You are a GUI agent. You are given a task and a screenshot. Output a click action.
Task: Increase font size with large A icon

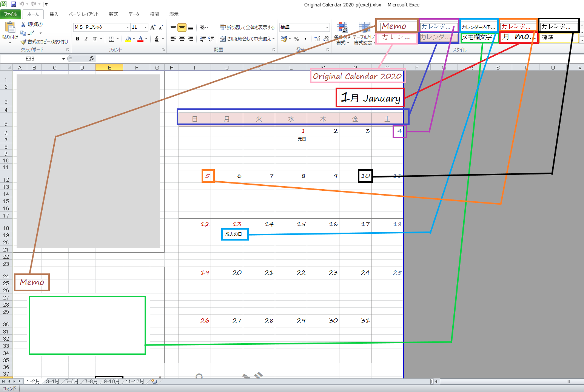point(153,27)
